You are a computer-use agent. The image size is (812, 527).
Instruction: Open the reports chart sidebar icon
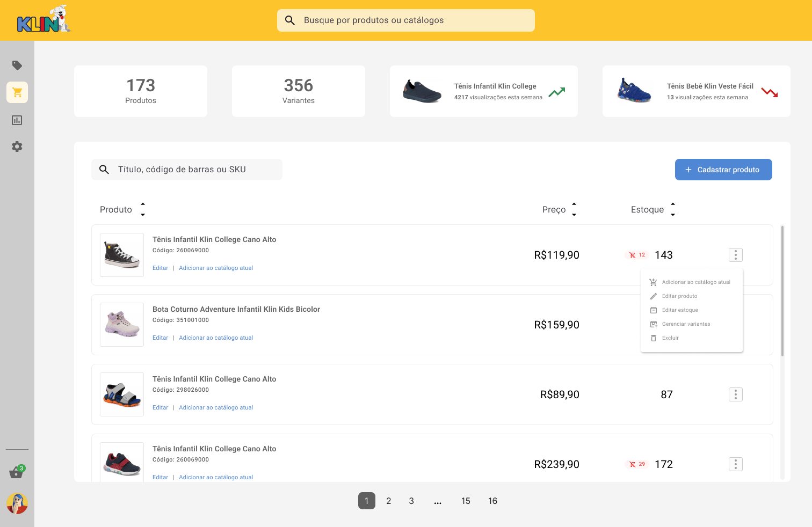[17, 120]
